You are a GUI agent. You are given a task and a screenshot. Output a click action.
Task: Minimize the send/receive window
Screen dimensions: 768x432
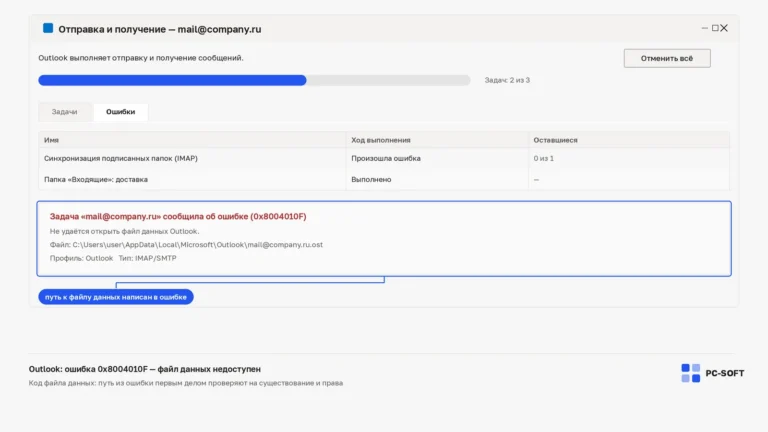pos(705,28)
